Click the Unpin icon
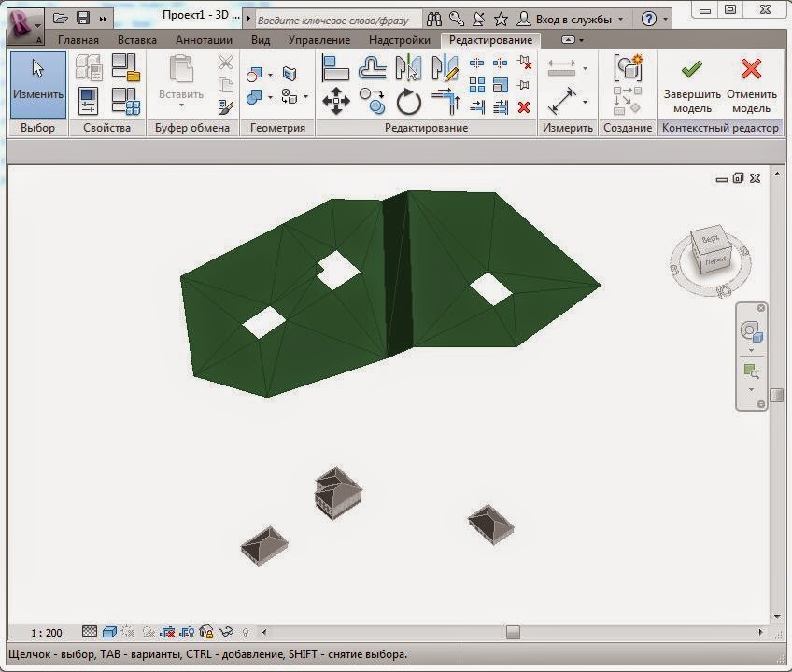Screen dimensions: 792x672 [x=524, y=63]
